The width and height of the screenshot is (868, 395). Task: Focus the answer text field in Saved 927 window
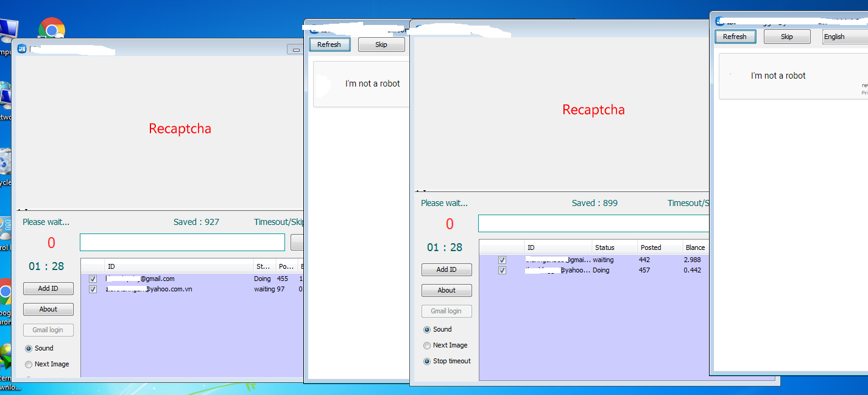[182, 242]
